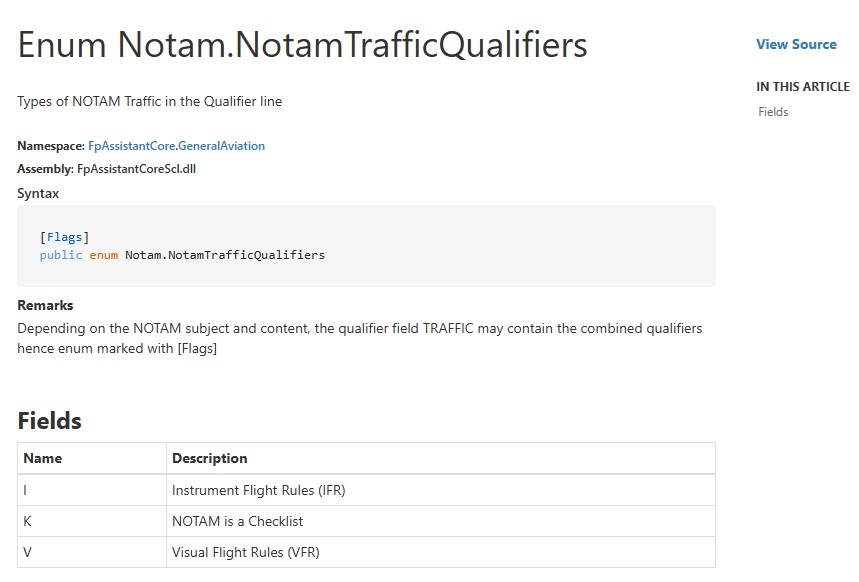
Task: Click the Assembly FpAssistantCoreScl.dll text
Action: 106,169
